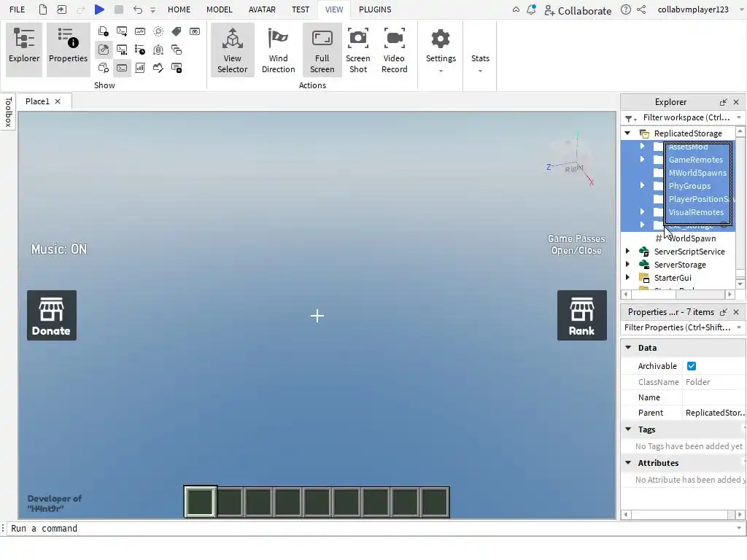Click the Screen Shot button
Image resolution: width=747 pixels, height=560 pixels.
(x=357, y=50)
